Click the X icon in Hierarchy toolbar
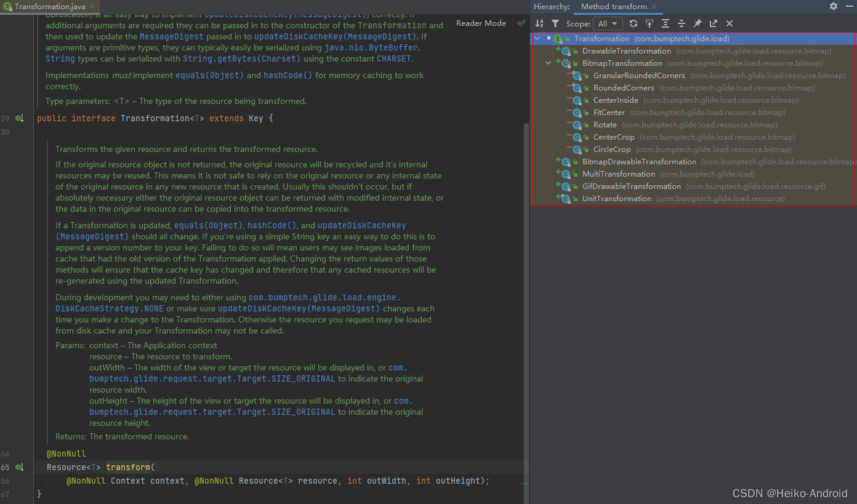The image size is (857, 504). tap(730, 23)
